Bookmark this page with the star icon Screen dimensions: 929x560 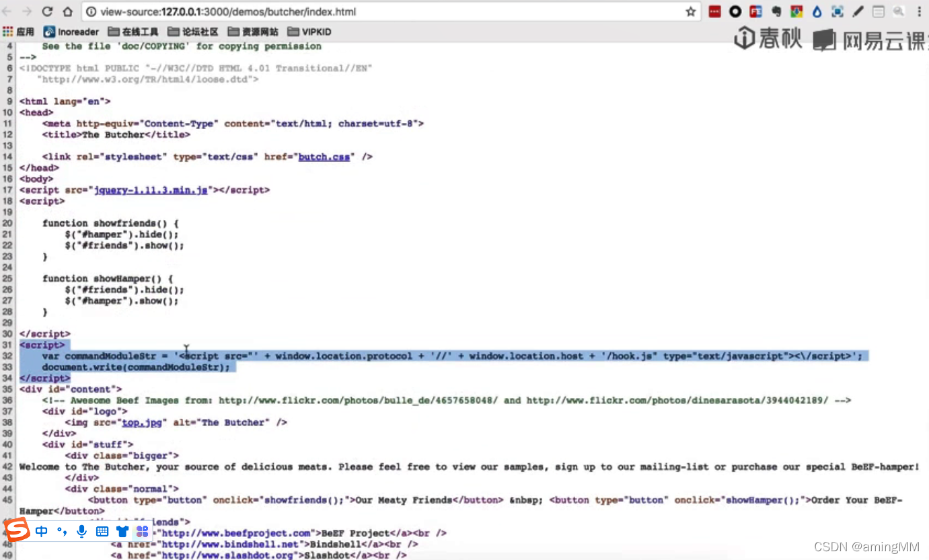pos(690,11)
